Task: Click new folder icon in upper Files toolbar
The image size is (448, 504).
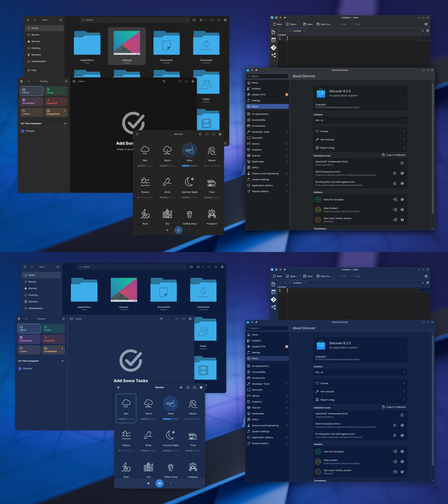Action: pos(194,20)
